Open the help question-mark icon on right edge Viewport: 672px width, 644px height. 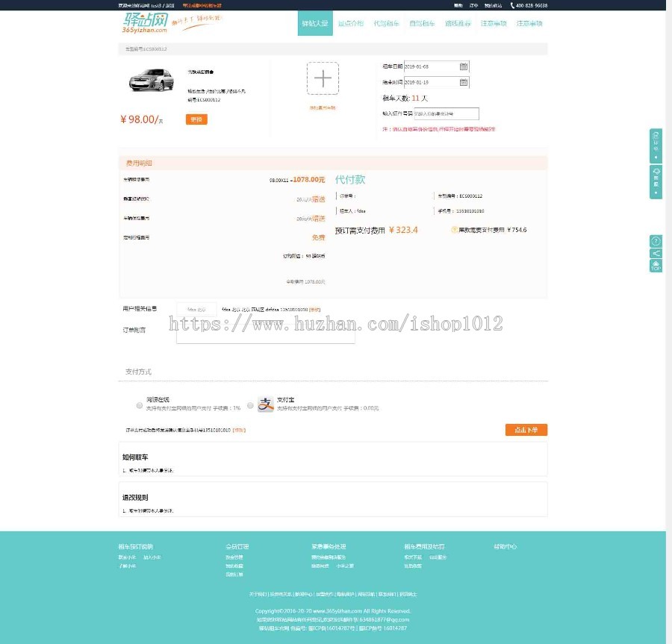point(656,241)
